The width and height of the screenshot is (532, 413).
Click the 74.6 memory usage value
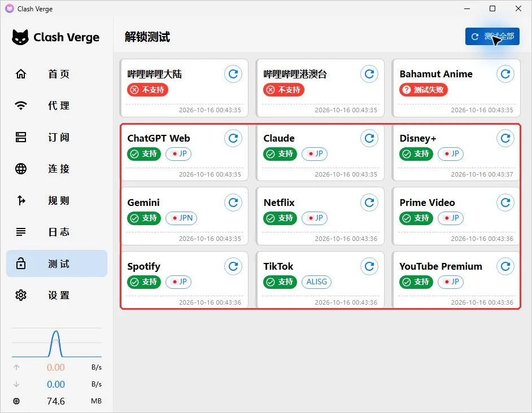coord(56,401)
